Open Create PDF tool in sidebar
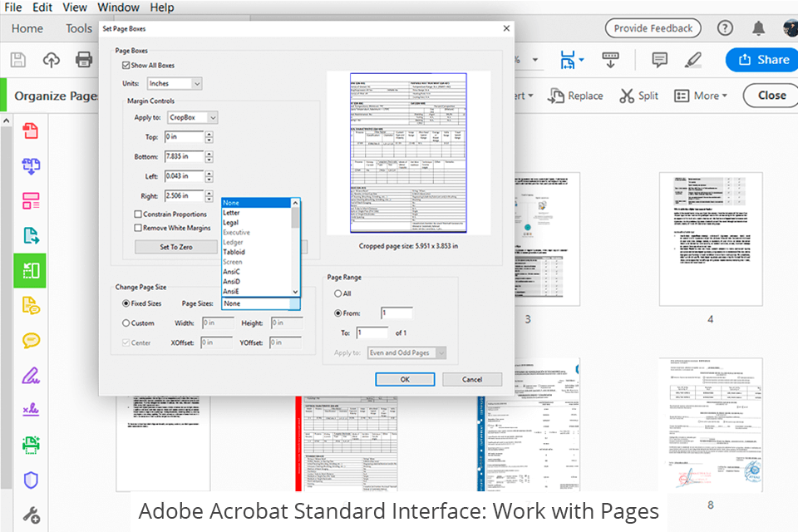Screen dimensions: 798x532 31,131
